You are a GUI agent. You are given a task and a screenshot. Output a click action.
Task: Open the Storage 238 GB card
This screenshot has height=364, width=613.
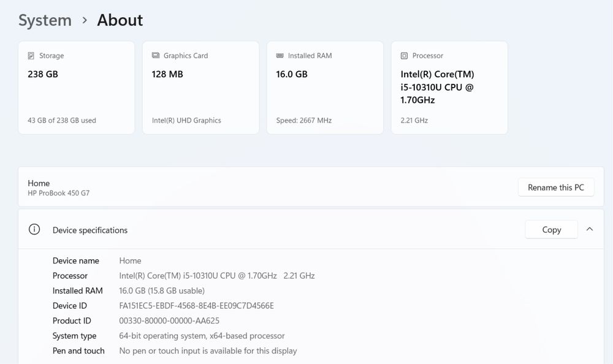[77, 88]
